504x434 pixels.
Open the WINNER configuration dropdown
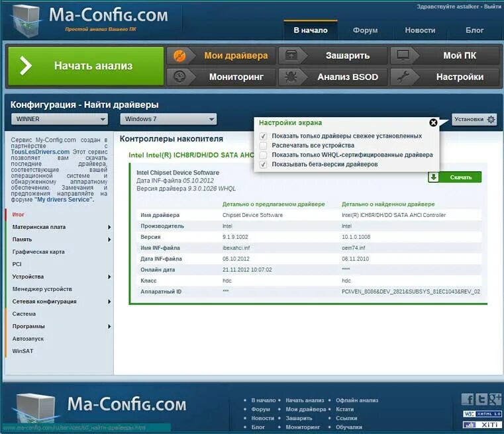click(60, 119)
